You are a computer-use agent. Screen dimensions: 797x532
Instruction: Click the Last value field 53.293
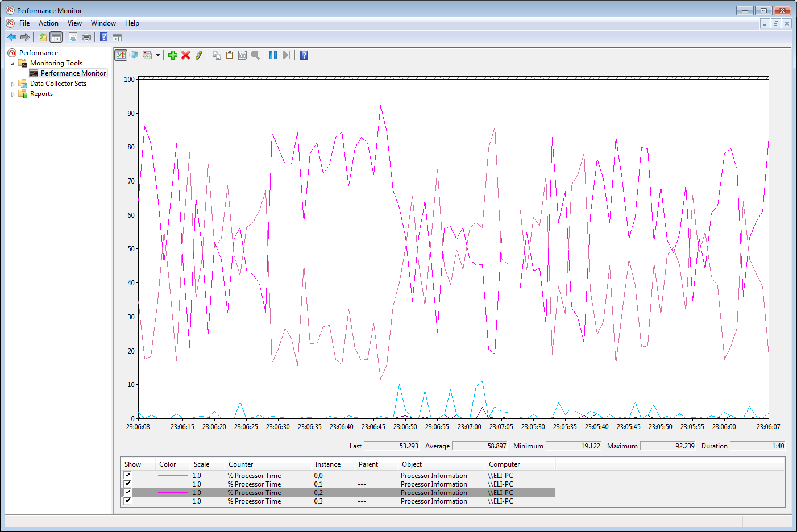pyautogui.click(x=392, y=446)
